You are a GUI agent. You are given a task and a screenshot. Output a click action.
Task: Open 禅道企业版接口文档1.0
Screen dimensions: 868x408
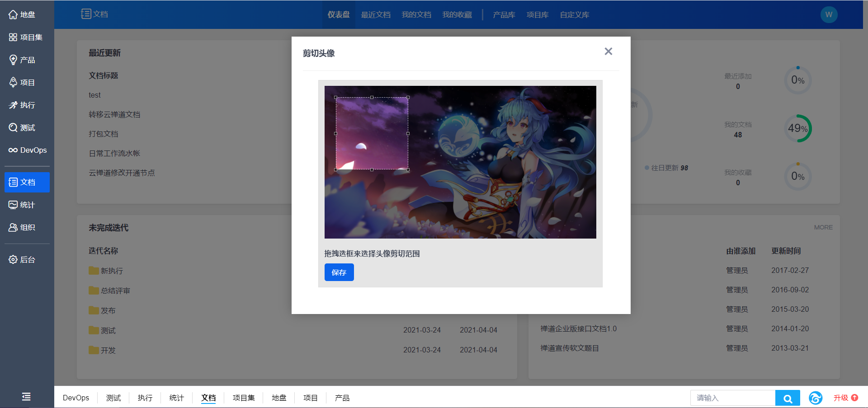[579, 328]
